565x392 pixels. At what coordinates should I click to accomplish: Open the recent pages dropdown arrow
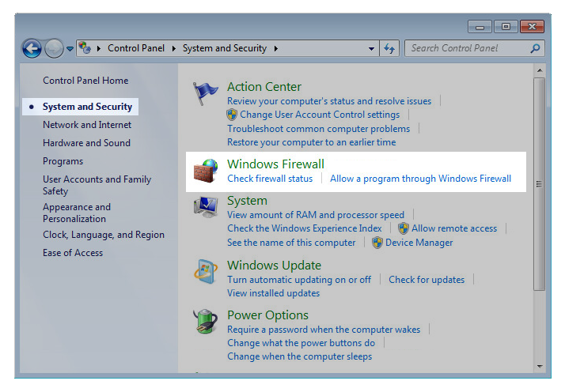click(70, 48)
